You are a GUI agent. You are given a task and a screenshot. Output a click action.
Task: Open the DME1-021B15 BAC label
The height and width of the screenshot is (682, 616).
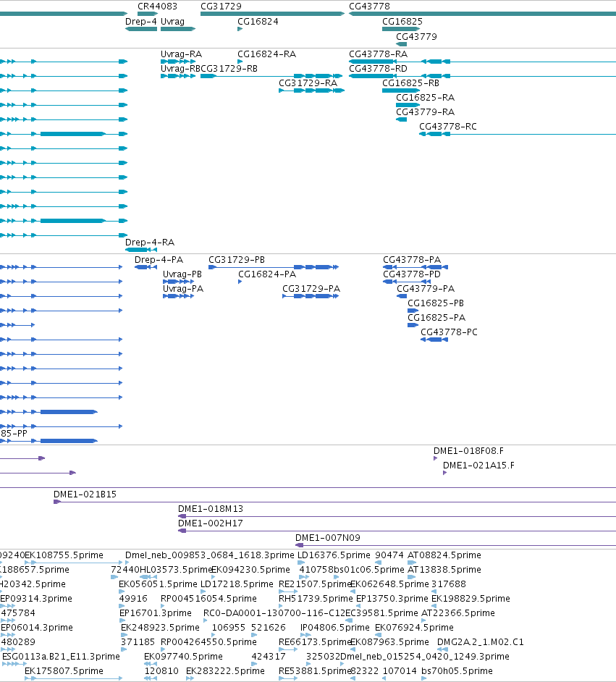pos(85,494)
